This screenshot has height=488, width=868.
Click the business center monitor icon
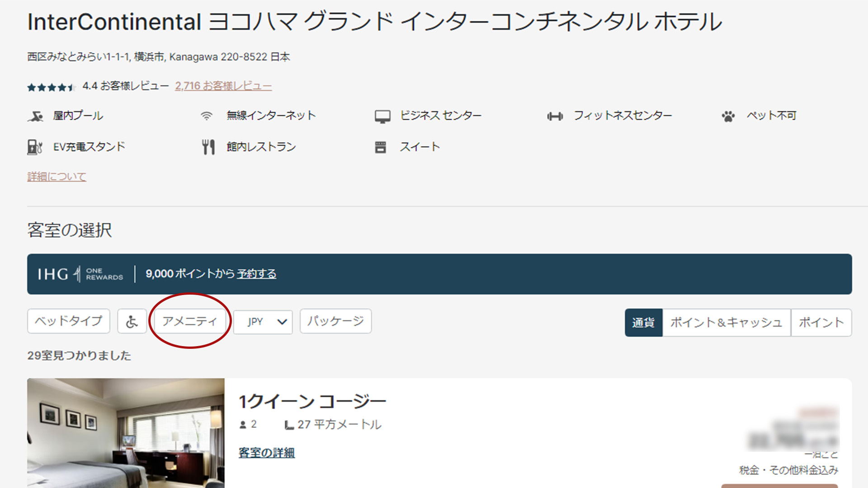coord(382,117)
